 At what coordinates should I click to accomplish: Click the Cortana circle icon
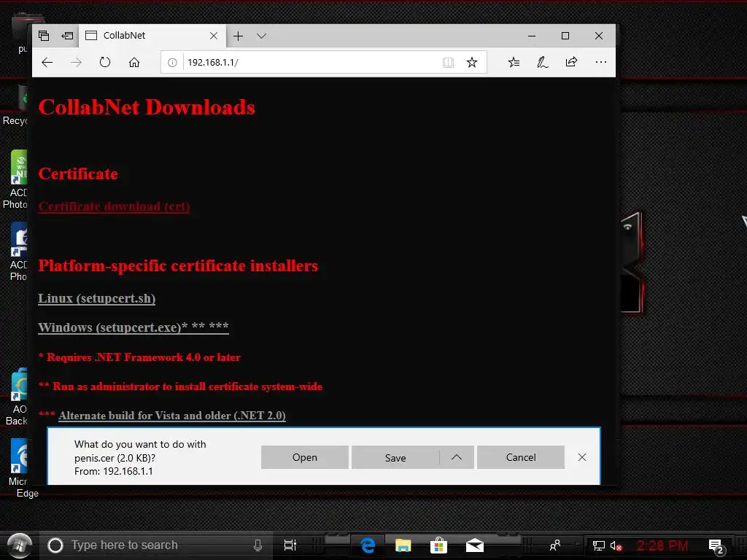coord(55,545)
